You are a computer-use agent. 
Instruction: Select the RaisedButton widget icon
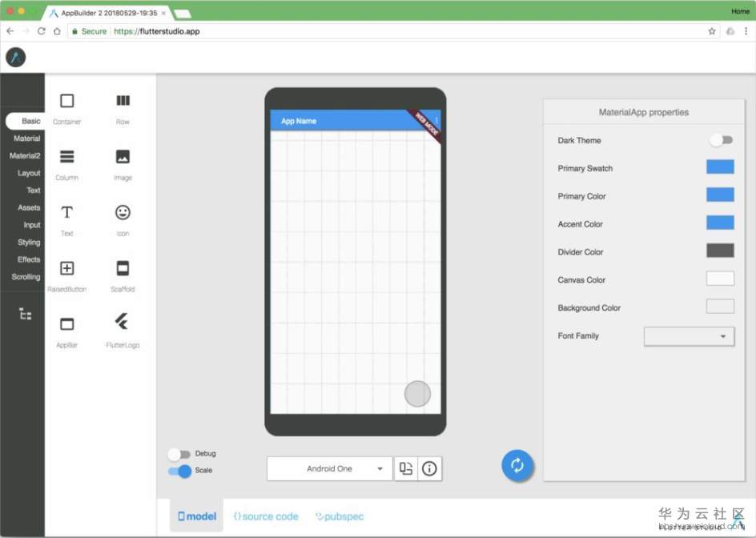[x=67, y=268]
